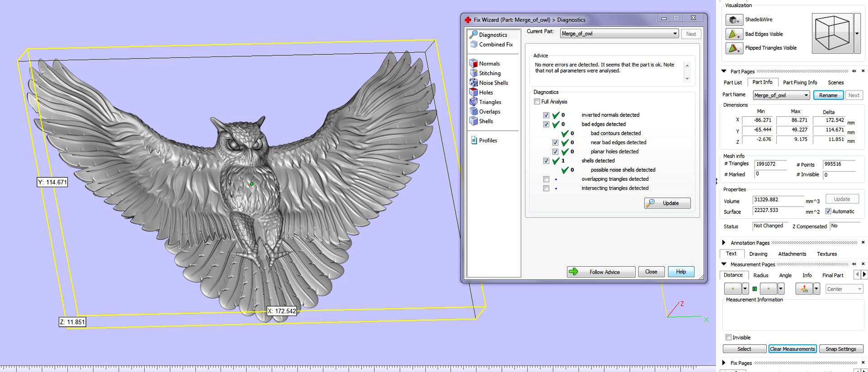Open the Noise Shells repair page
Screen dimensions: 868x372
coord(489,83)
